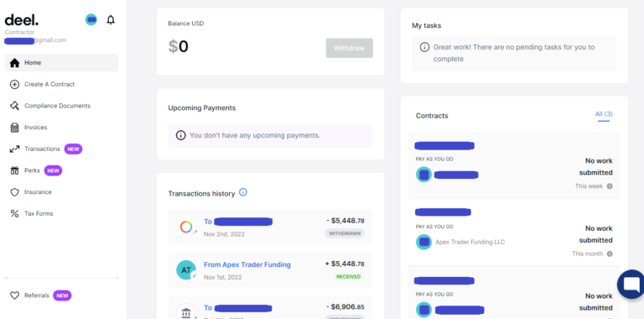The width and height of the screenshot is (644, 319).
Task: Click avatar beside Apex Trader Funding LLC contract
Action: click(423, 242)
